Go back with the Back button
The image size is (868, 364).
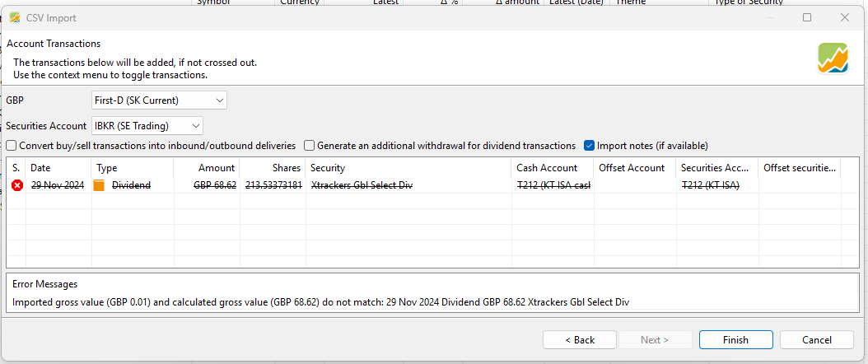580,339
